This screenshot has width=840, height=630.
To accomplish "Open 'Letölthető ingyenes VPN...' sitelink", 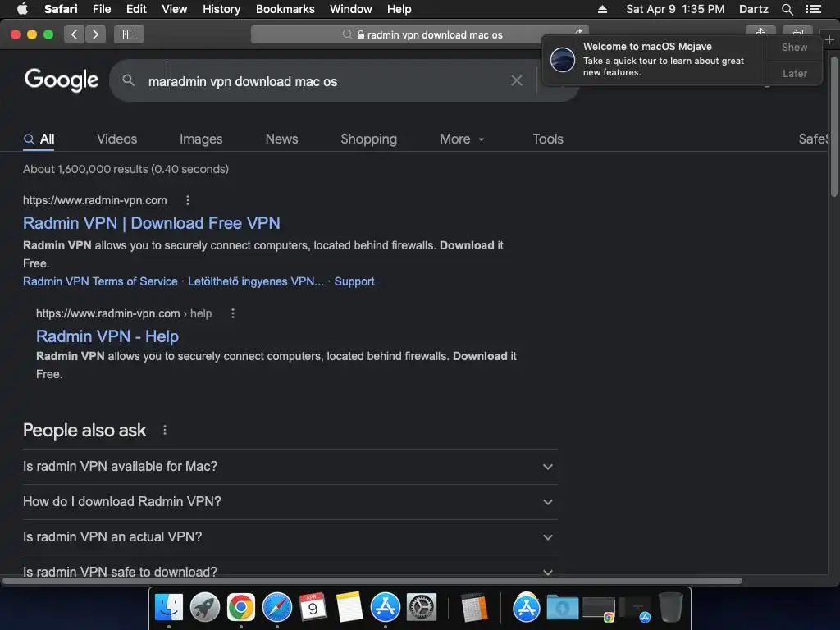I will [256, 281].
